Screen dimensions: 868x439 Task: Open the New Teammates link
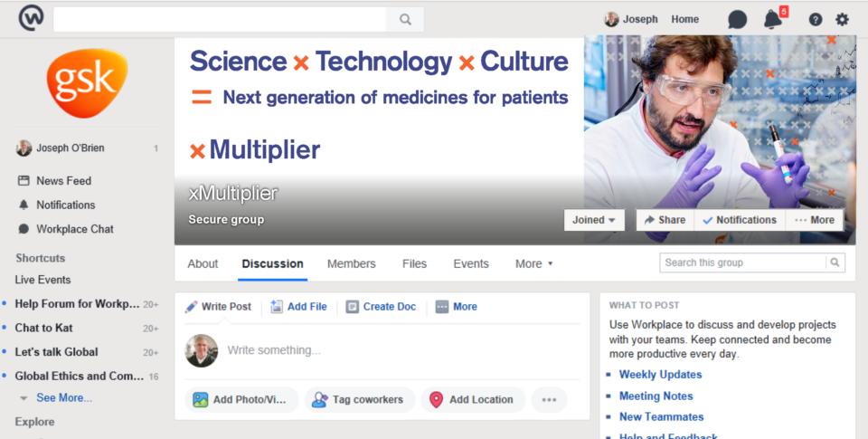(x=662, y=417)
